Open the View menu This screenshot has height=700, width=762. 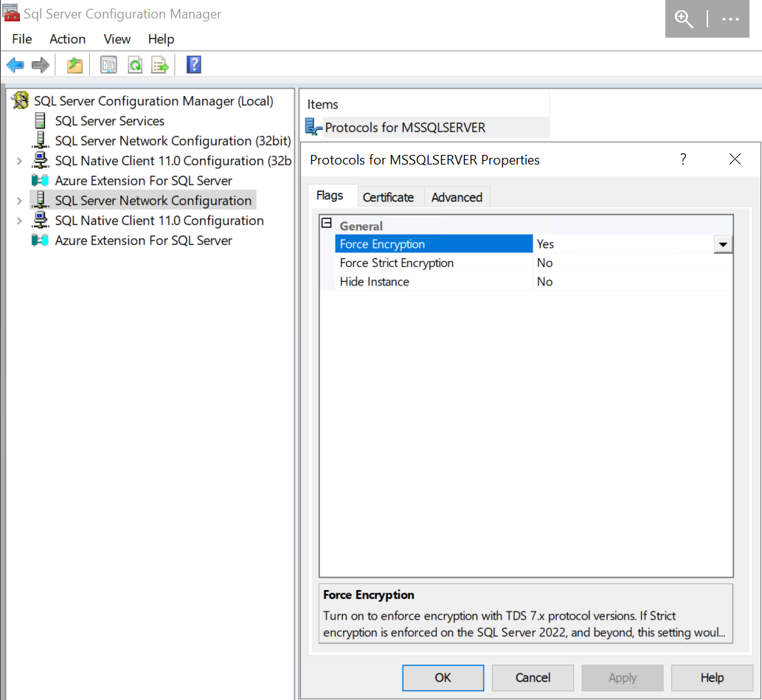click(x=117, y=39)
